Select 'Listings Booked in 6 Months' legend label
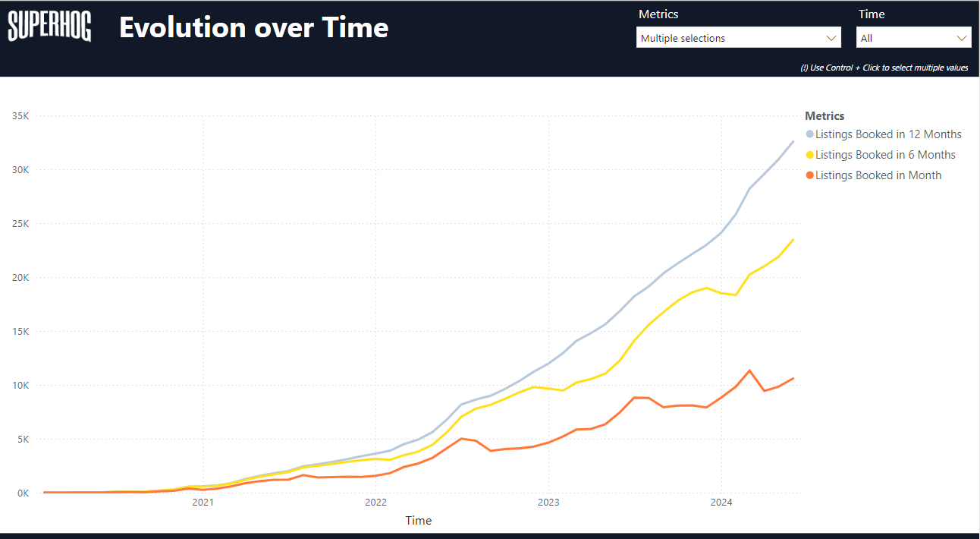 click(x=885, y=155)
